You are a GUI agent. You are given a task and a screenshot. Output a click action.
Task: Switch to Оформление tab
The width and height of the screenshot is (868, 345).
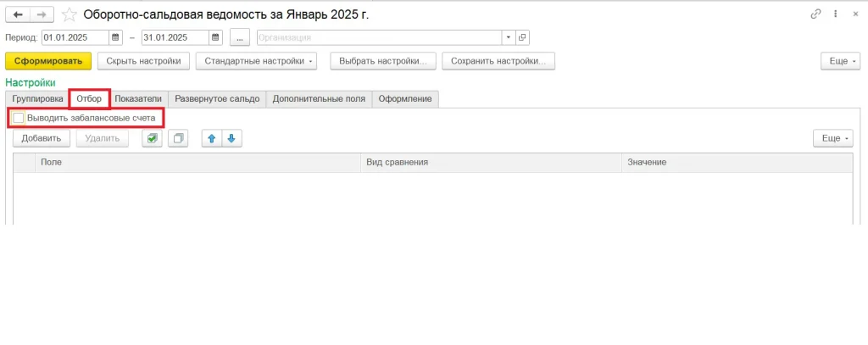click(x=405, y=99)
